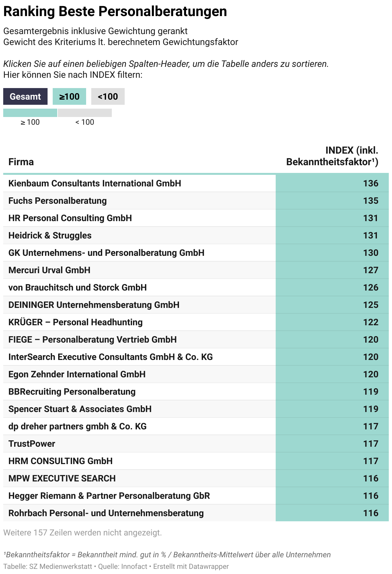Select the Kienbaum Consultants International GmbH row
The height and width of the screenshot is (574, 392).
tap(95, 183)
